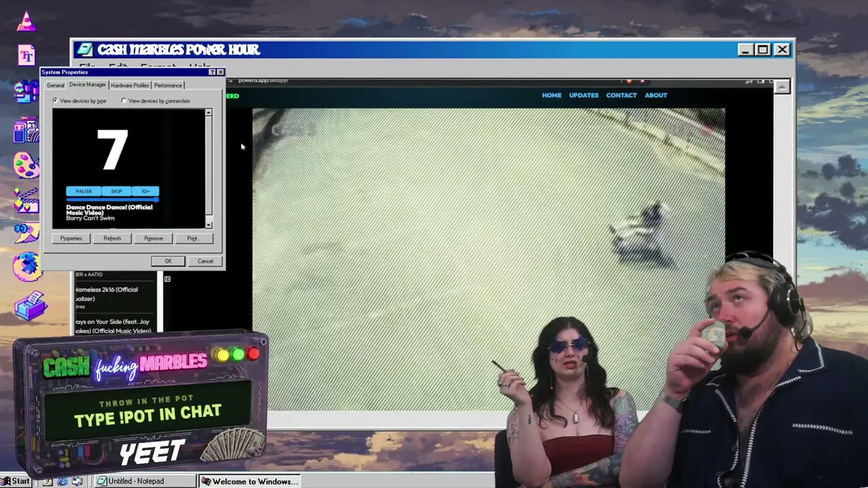
Task: Open the printer desktop icon
Action: click(x=30, y=304)
